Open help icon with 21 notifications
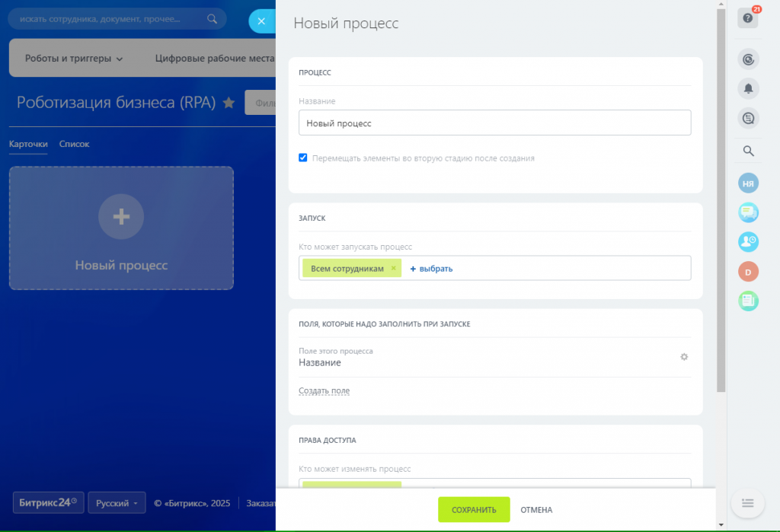Image resolution: width=780 pixels, height=532 pixels. [x=748, y=18]
